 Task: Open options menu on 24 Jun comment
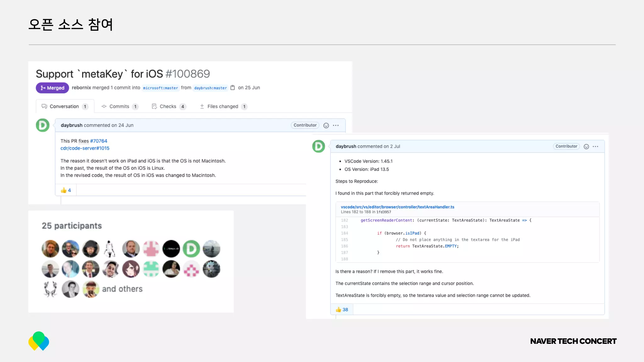click(336, 125)
